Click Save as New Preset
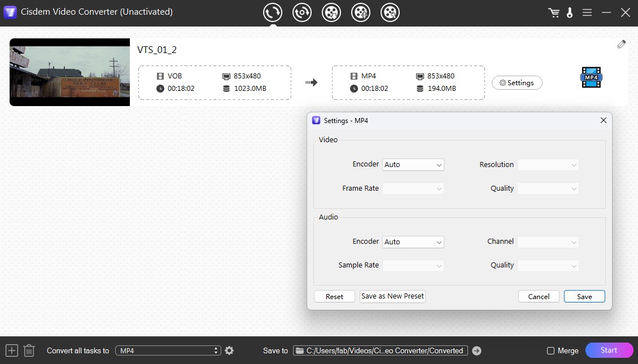 pos(392,296)
